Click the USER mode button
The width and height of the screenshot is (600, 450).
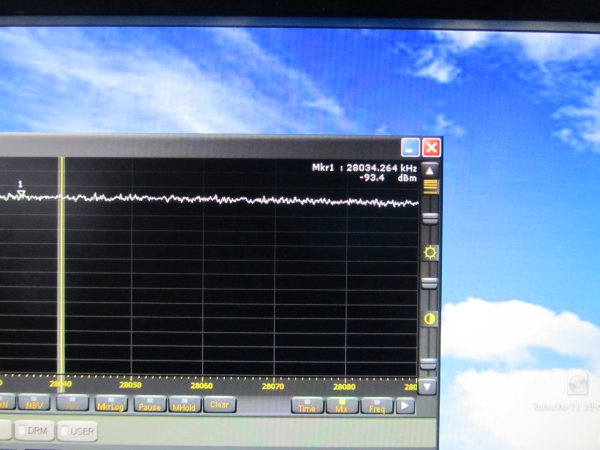point(77,431)
